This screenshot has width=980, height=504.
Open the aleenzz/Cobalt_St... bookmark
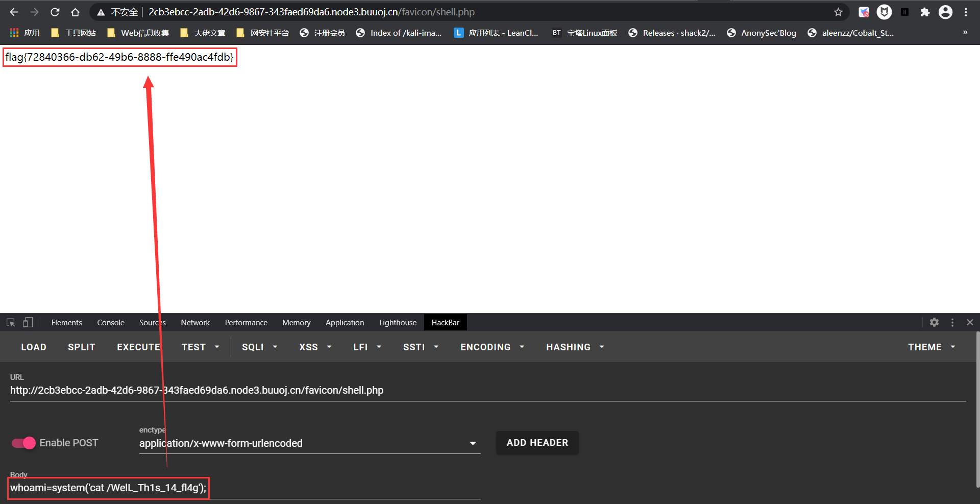(x=850, y=33)
